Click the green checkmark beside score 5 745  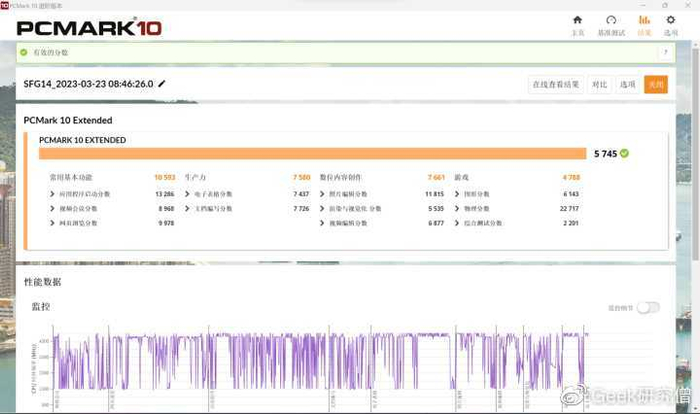click(624, 153)
